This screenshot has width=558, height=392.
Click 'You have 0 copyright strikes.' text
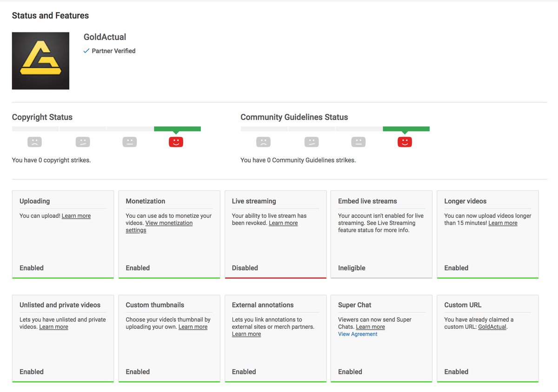[x=51, y=160]
